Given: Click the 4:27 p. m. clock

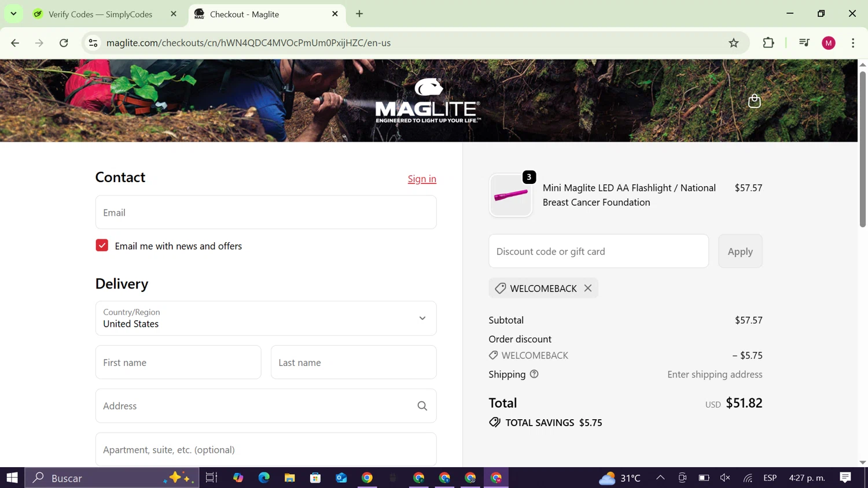Looking at the screenshot, I should tap(807, 478).
